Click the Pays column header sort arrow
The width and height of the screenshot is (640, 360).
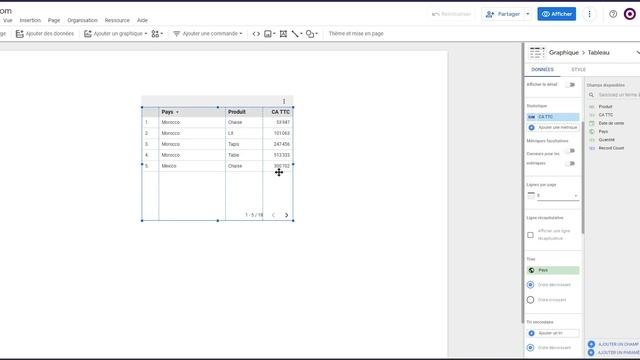tap(177, 112)
